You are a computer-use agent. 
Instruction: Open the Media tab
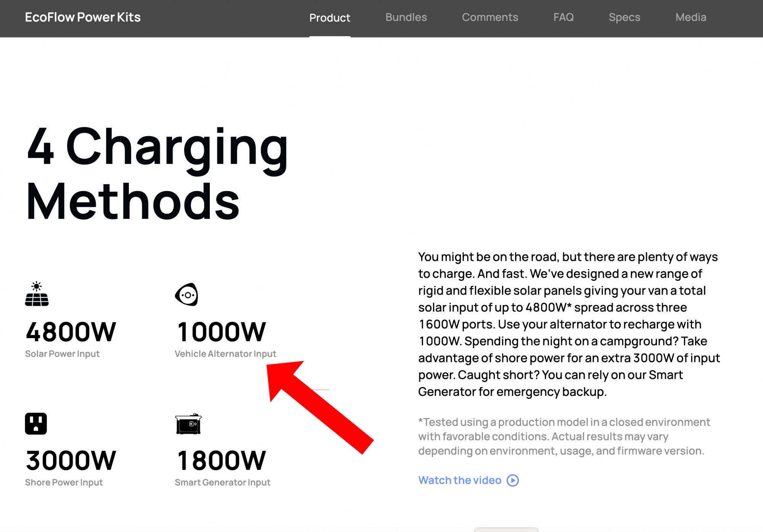691,17
